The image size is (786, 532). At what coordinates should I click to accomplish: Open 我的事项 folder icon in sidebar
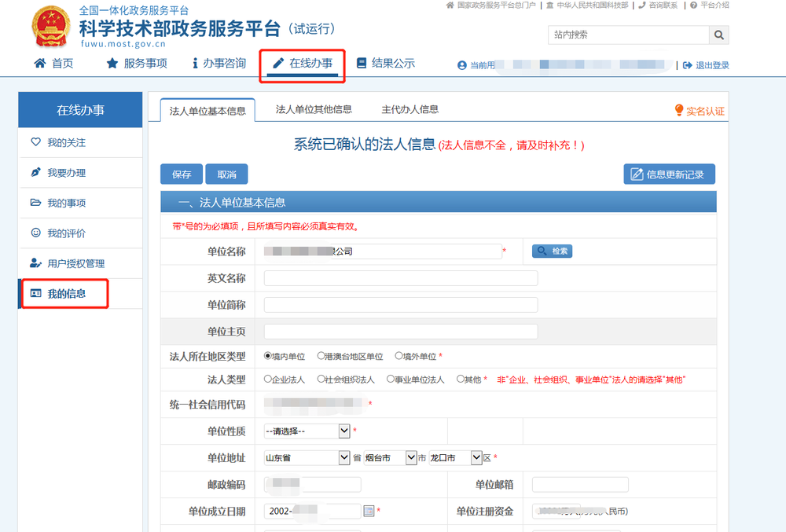tap(35, 203)
